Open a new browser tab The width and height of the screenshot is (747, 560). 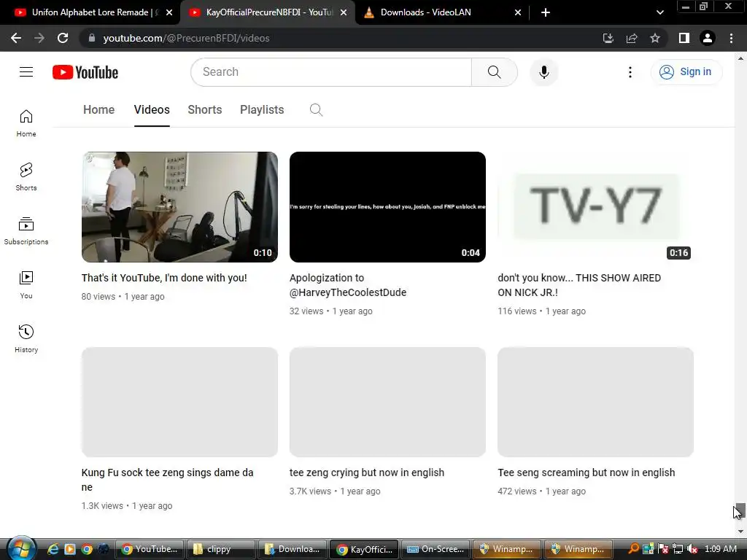546,12
